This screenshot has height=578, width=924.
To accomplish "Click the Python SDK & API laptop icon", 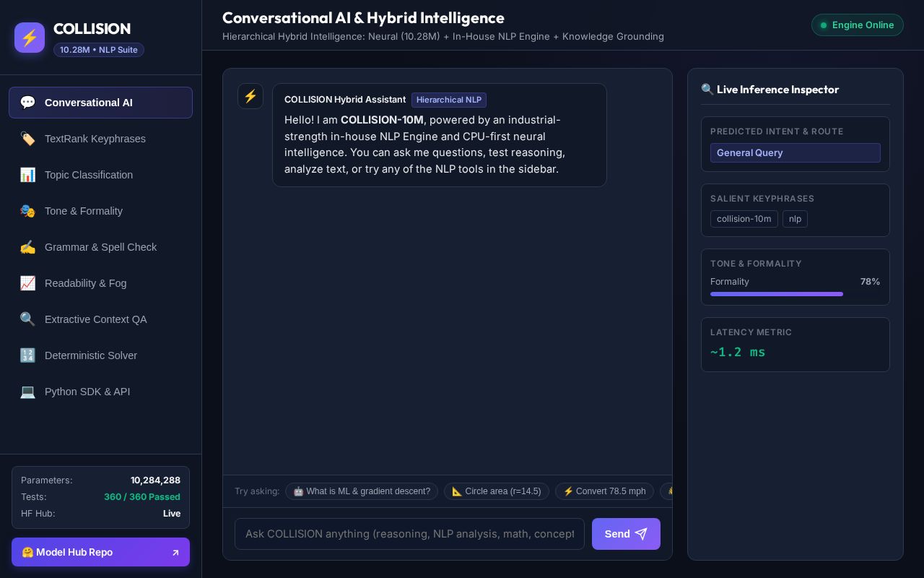I will tap(27, 392).
